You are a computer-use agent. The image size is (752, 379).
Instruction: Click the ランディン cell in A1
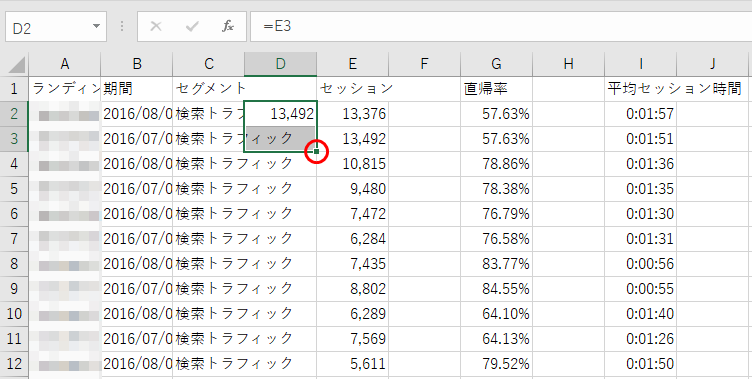65,89
